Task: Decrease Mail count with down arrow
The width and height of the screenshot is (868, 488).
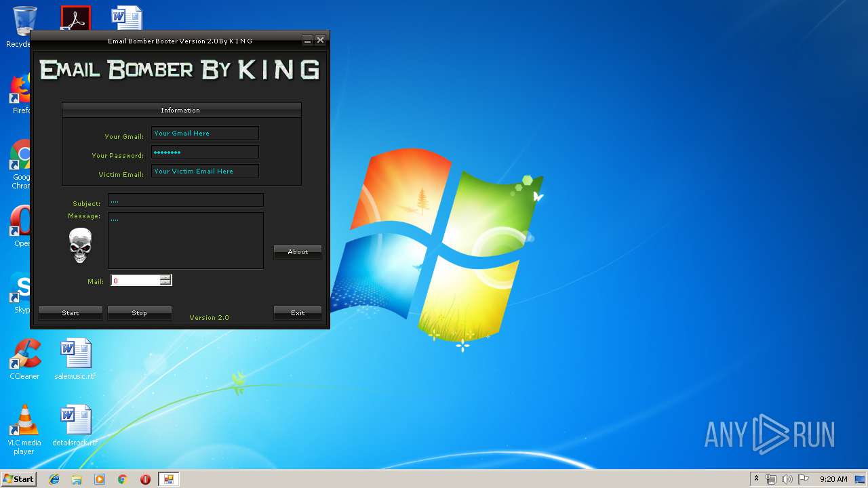Action: coord(165,283)
